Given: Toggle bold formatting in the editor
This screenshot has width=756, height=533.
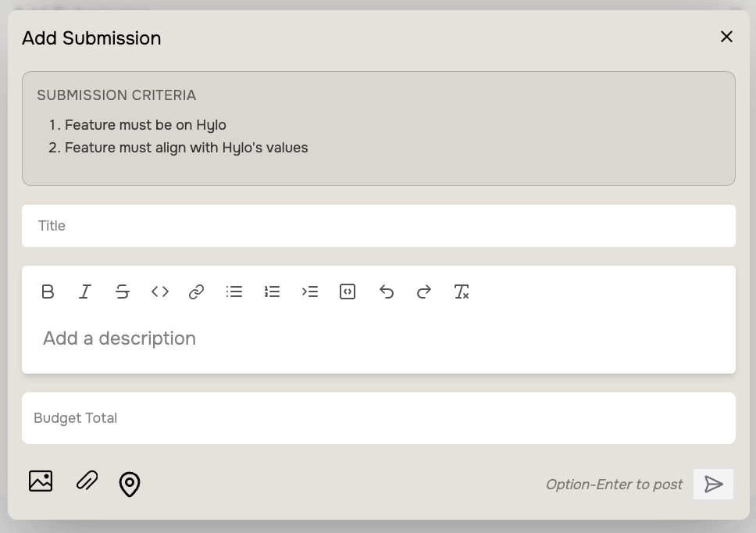Looking at the screenshot, I should pos(48,292).
